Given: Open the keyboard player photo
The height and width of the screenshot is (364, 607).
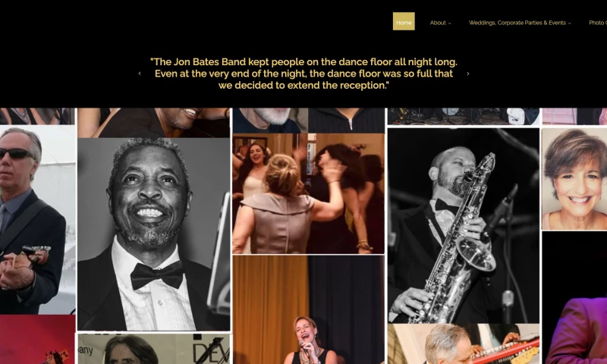Looking at the screenshot, I should click(464, 344).
